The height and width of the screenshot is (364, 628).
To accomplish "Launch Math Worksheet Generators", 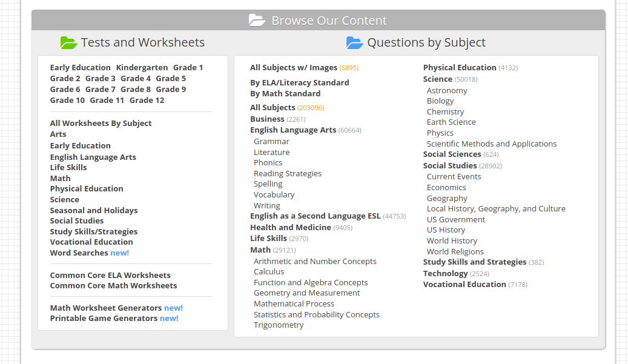I will pos(106,308).
